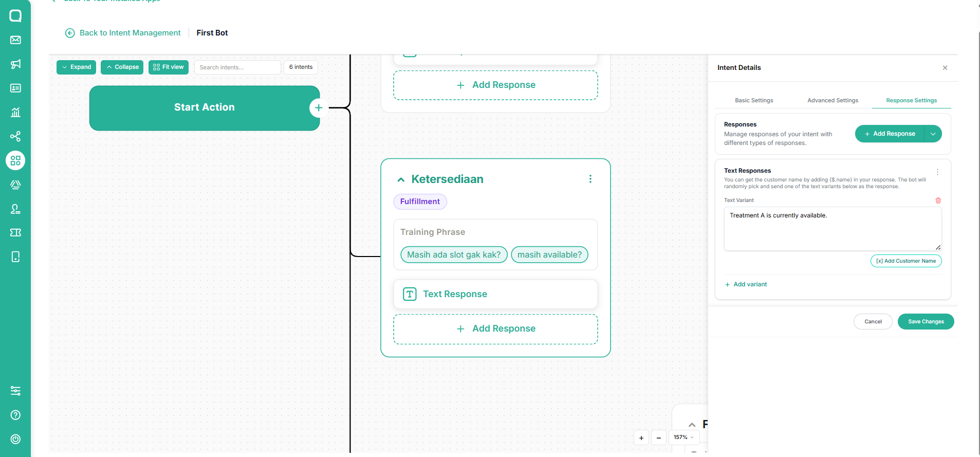
Task: Delete the text variant with trash icon
Action: coord(938,200)
